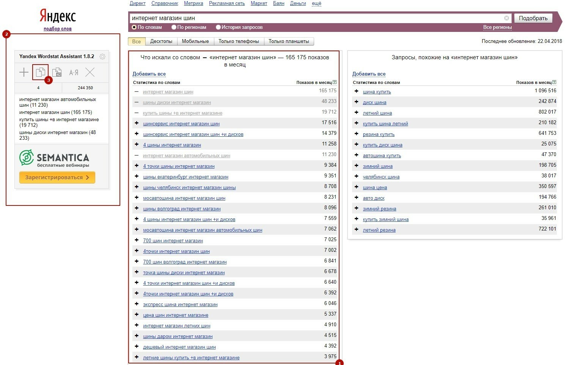Remove 'купить шины +в интернет магазине' via minus icon

tap(137, 113)
